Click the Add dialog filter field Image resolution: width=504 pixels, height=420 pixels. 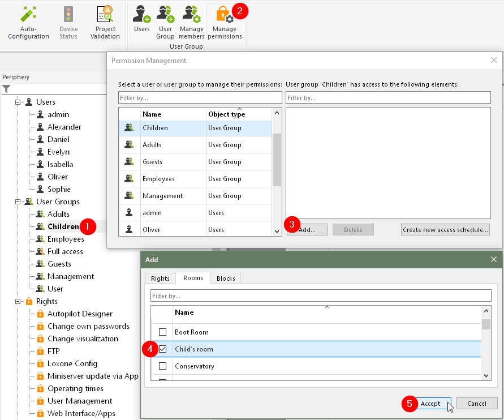(320, 296)
